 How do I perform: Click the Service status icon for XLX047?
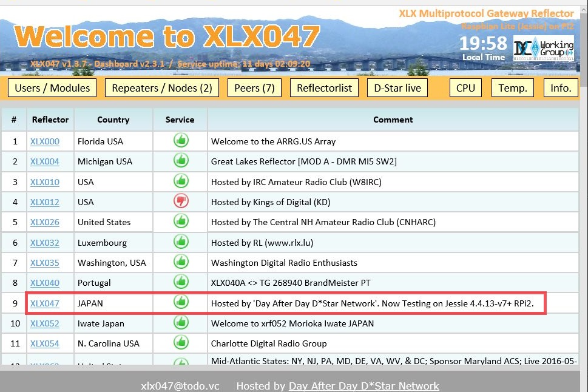click(x=180, y=303)
